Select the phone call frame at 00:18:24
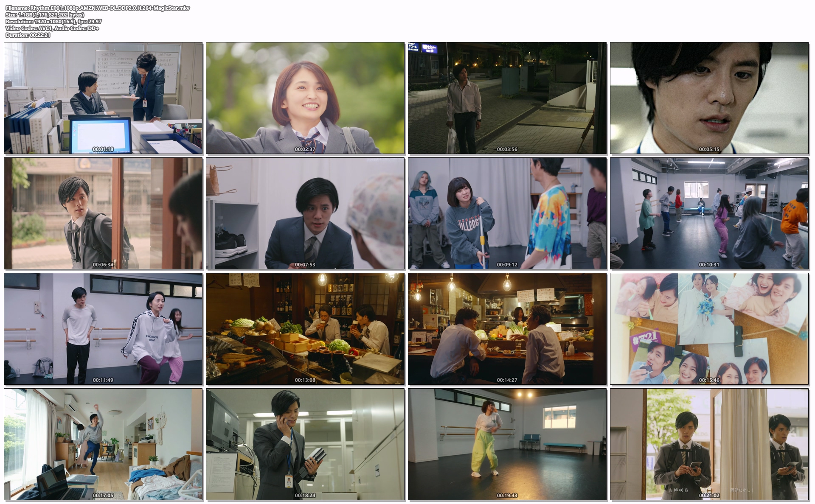 pos(305,444)
